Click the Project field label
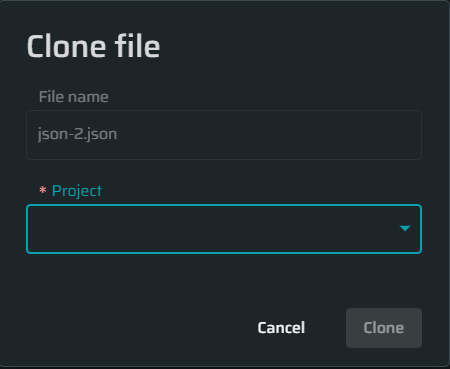The width and height of the screenshot is (450, 369). [77, 191]
